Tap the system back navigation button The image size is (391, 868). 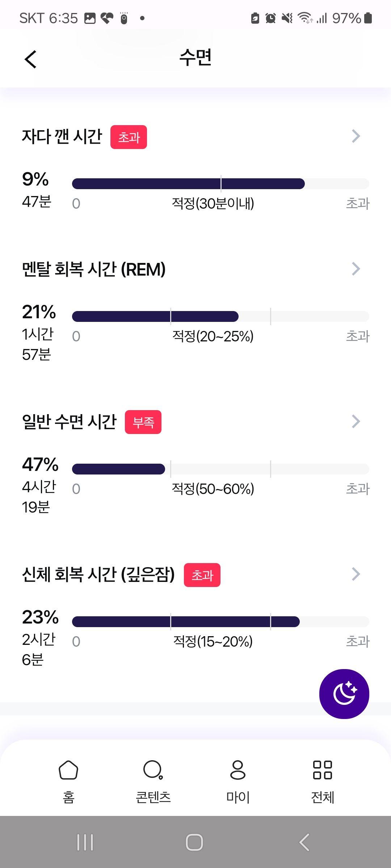point(304,842)
